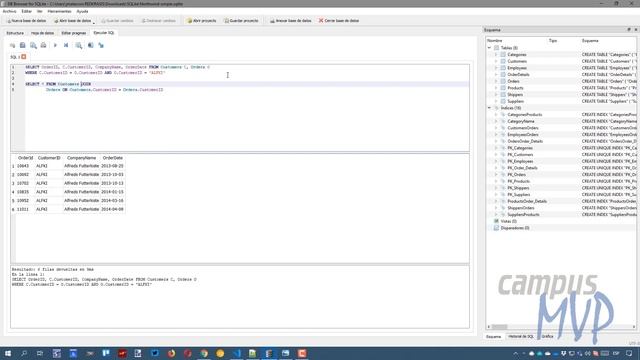
Task: Select Vistas (0) node
Action: (509, 221)
